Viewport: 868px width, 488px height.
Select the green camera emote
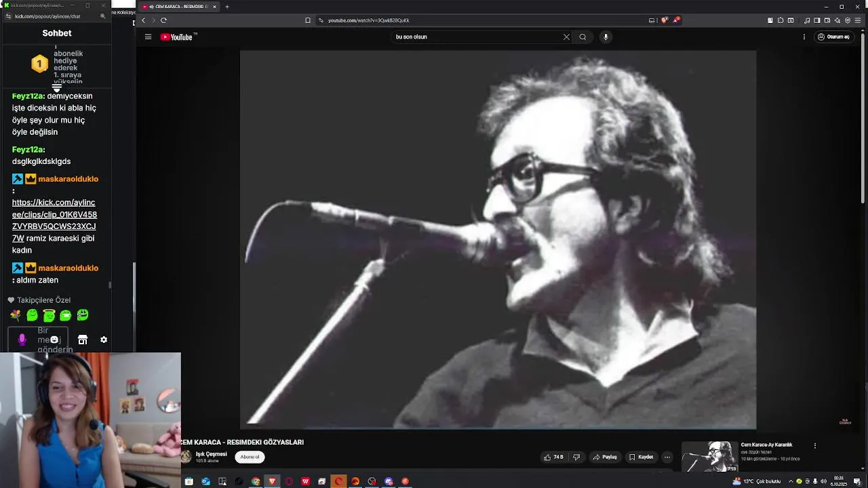pos(66,315)
